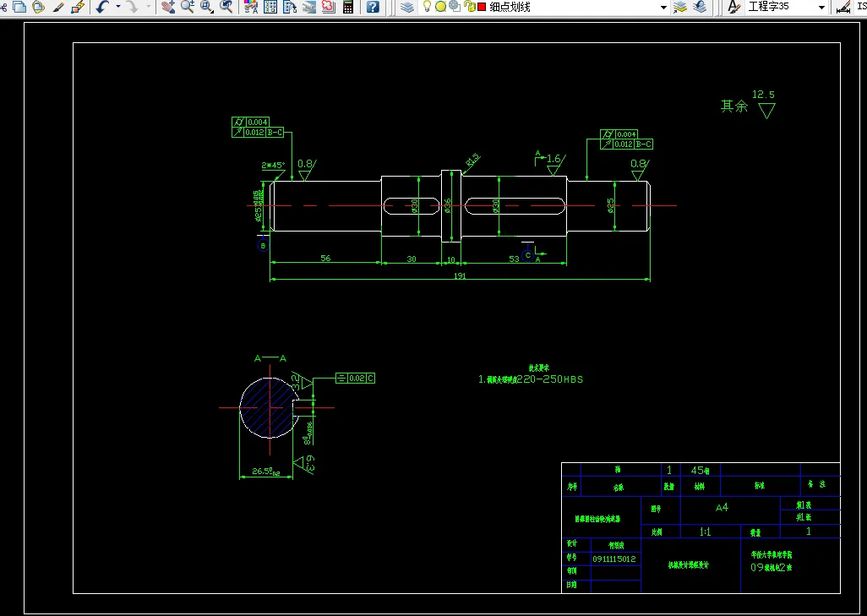The height and width of the screenshot is (616, 867).
Task: Select the 53 dimension near datum C
Action: [514, 259]
